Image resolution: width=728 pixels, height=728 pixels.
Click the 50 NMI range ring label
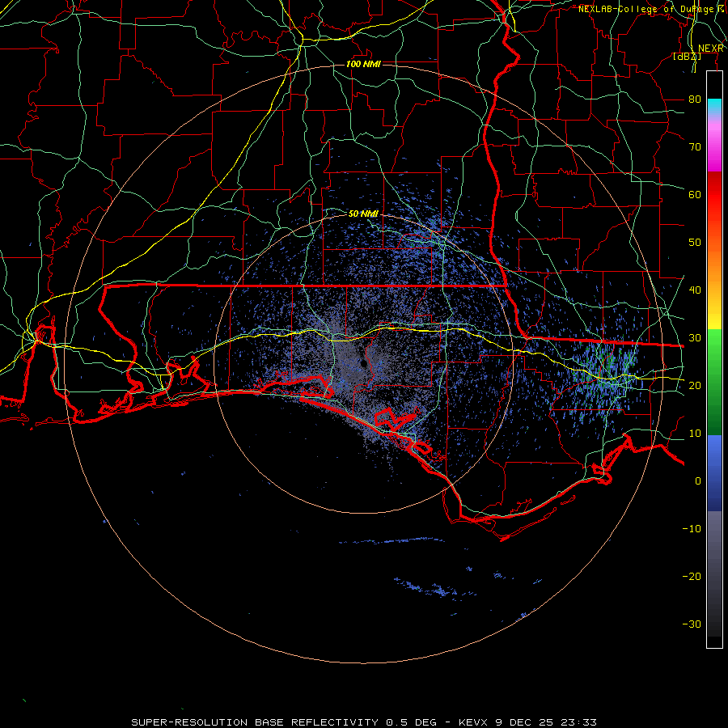(x=363, y=214)
